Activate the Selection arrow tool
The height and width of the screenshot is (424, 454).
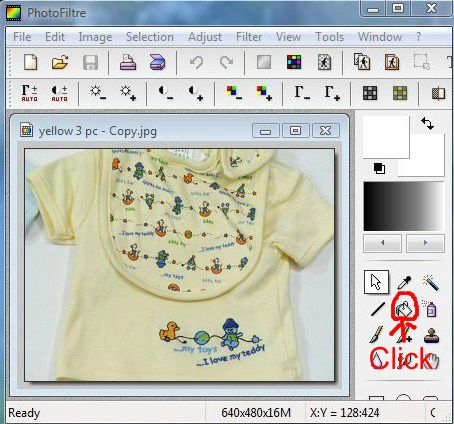(x=376, y=282)
